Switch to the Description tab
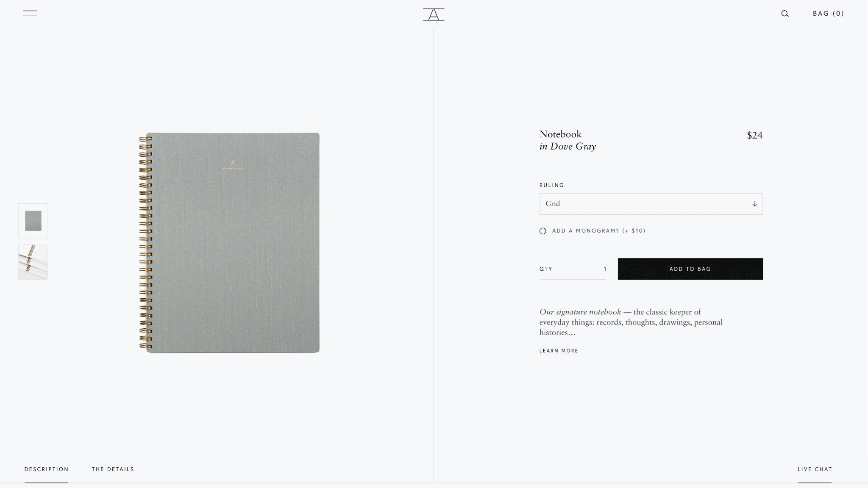Screen dimensions: 868x488 click(46, 469)
